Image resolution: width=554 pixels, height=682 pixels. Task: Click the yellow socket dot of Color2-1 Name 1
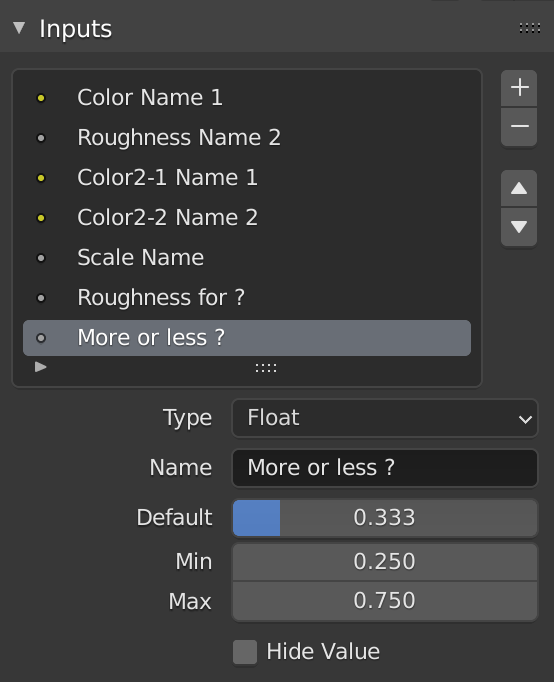click(41, 178)
